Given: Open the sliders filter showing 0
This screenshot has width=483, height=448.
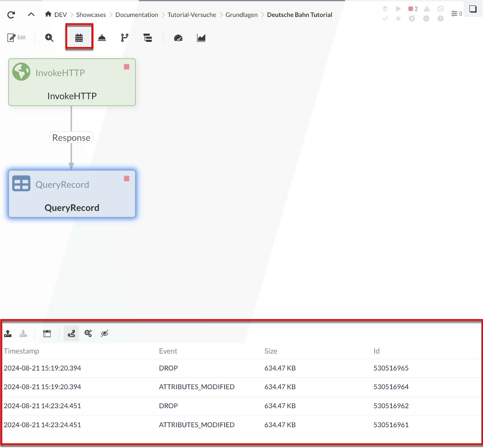Looking at the screenshot, I should pos(456,14).
